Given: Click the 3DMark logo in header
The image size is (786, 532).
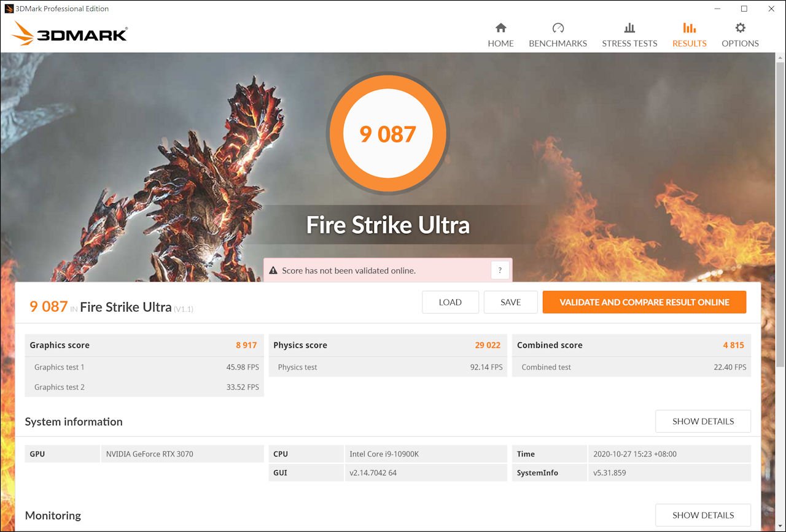Looking at the screenshot, I should 69,34.
